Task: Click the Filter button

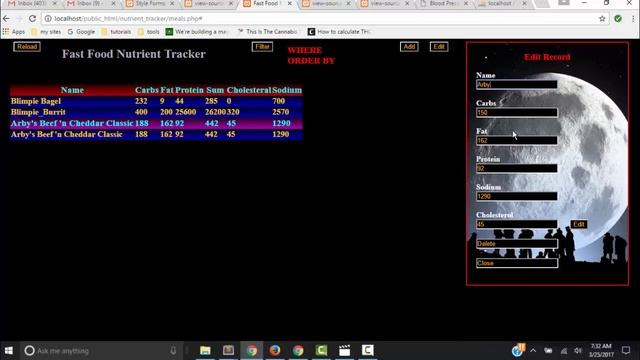Action: [262, 47]
